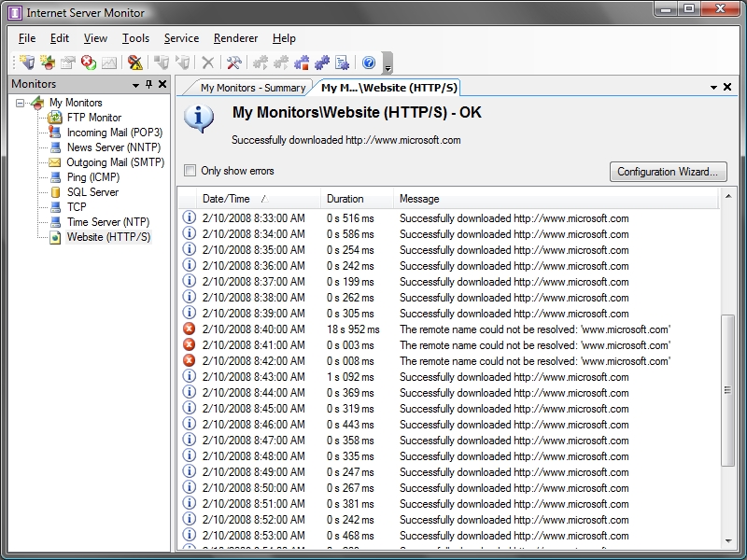The width and height of the screenshot is (747, 560).
Task: Select the Website (HTTP/S) document tab
Action: click(x=389, y=88)
